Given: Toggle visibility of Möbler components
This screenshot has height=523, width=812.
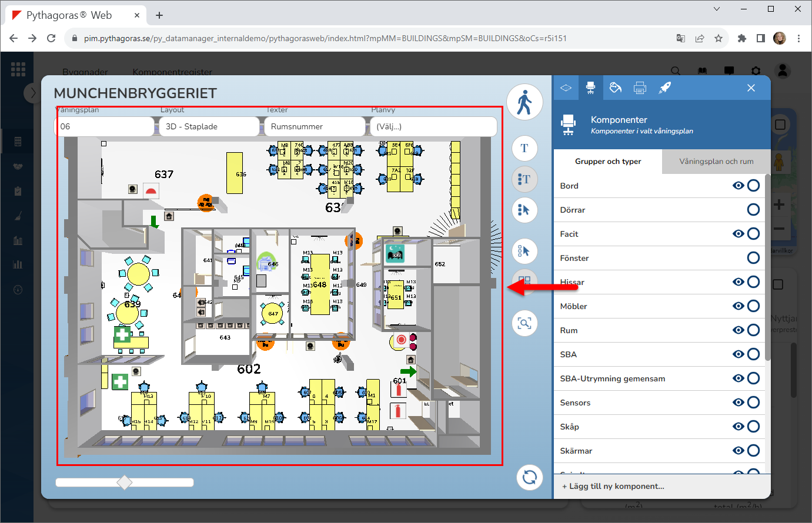Looking at the screenshot, I should pyautogui.click(x=738, y=306).
